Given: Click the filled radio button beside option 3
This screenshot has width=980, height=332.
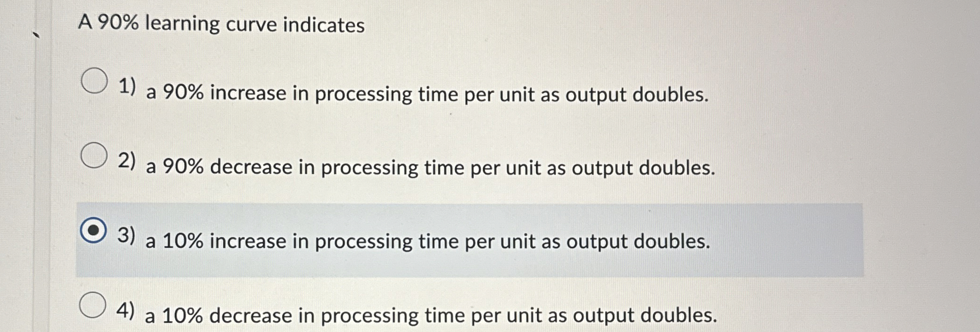Looking at the screenshot, I should tap(94, 230).
